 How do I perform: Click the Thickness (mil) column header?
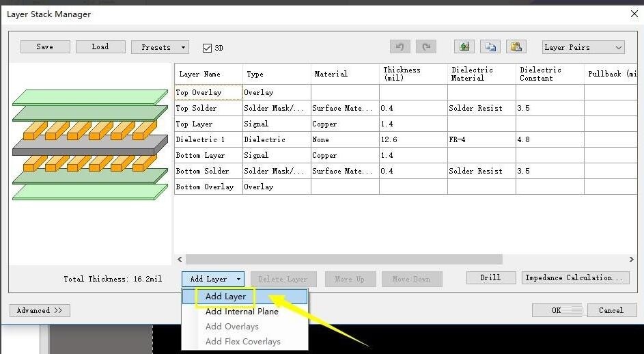coord(413,74)
